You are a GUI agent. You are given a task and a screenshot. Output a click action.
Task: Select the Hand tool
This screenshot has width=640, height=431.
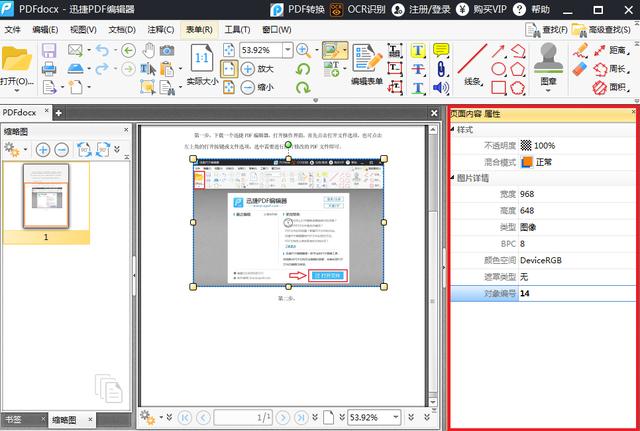149,50
